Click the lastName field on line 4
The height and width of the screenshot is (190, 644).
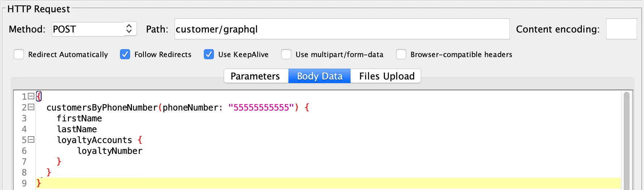click(77, 129)
